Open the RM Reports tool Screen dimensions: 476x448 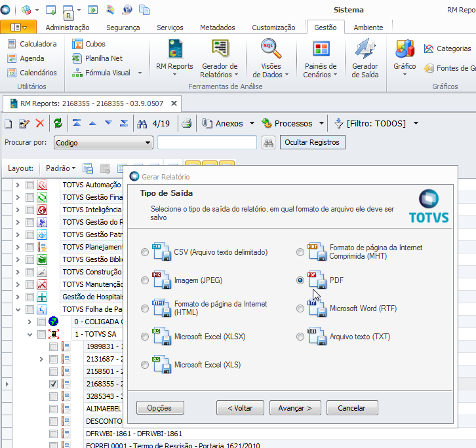[174, 58]
